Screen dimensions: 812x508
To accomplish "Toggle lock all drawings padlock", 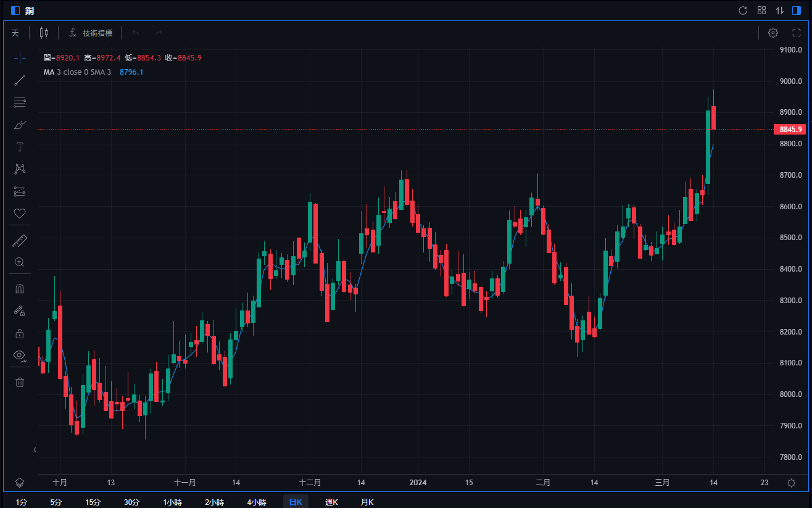I will click(x=20, y=333).
